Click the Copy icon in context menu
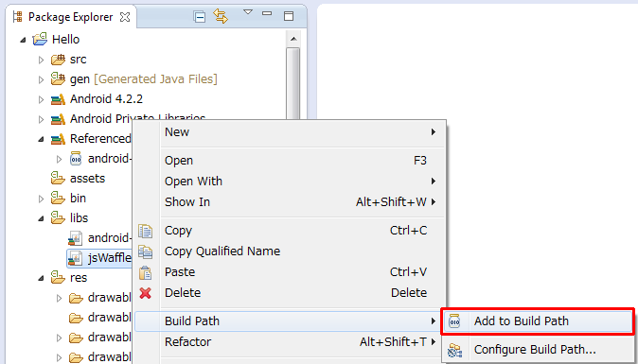The height and width of the screenshot is (364, 638). [x=145, y=231]
